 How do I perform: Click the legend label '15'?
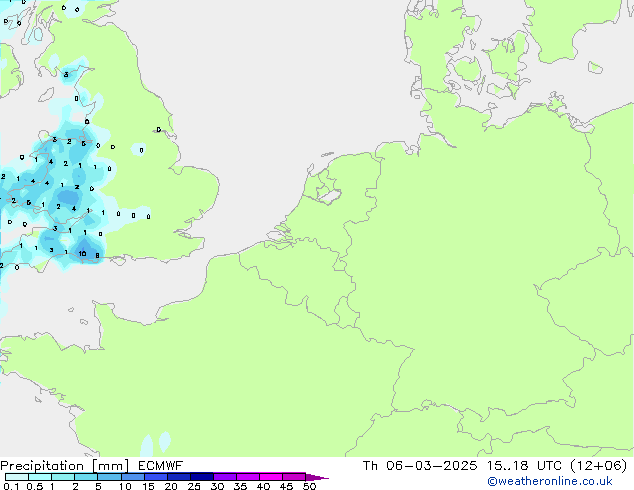pyautogui.click(x=148, y=486)
